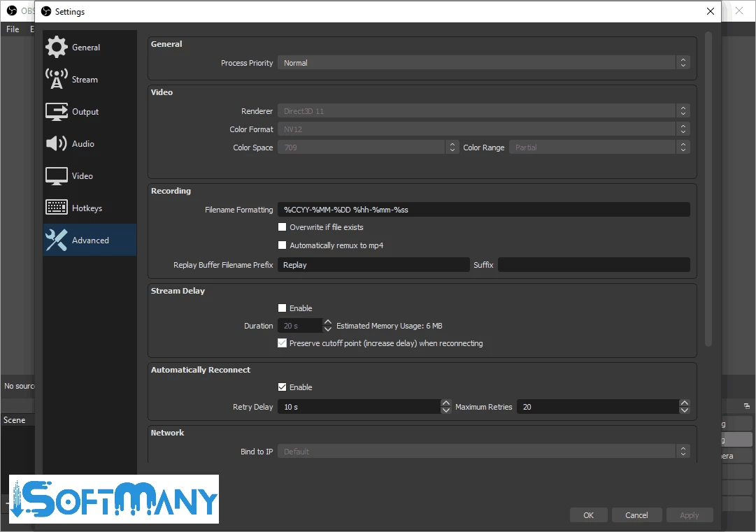Enable the Stream Delay checkbox
Image resolution: width=756 pixels, height=532 pixels.
[283, 308]
